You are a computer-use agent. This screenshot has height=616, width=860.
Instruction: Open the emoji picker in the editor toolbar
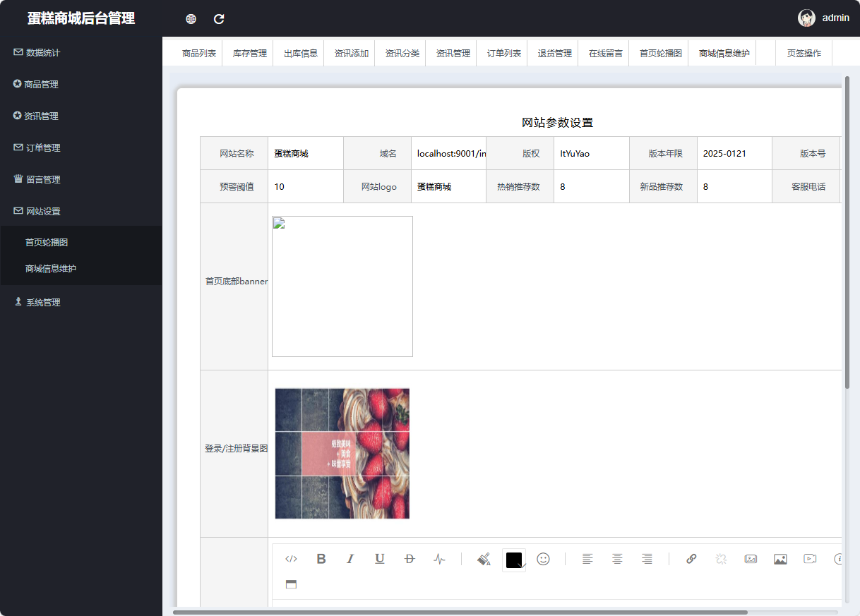542,559
